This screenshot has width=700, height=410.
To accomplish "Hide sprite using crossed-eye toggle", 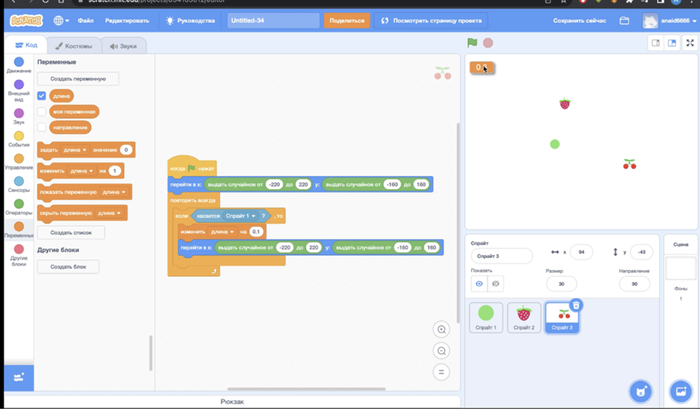I will tap(495, 284).
